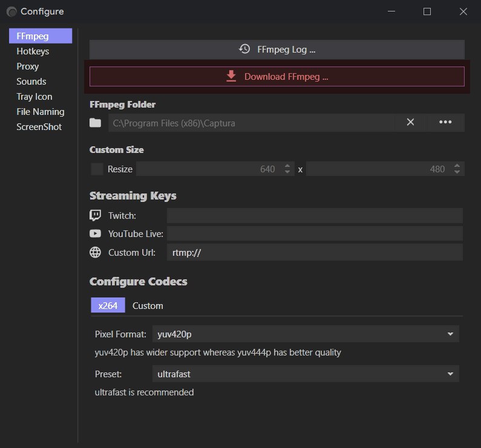Click the red download arrow icon
Screen dimensions: 481x448
point(231,76)
